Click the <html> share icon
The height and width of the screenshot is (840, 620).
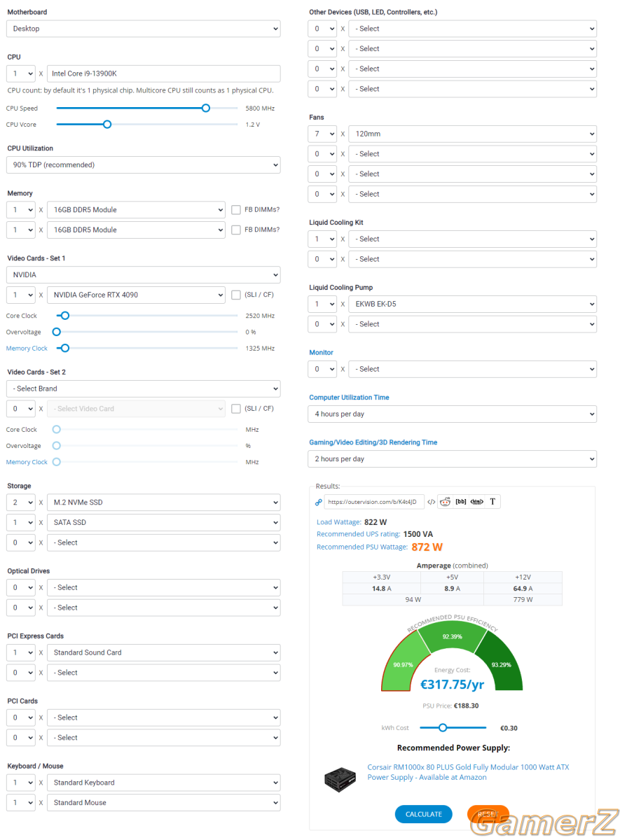477,502
